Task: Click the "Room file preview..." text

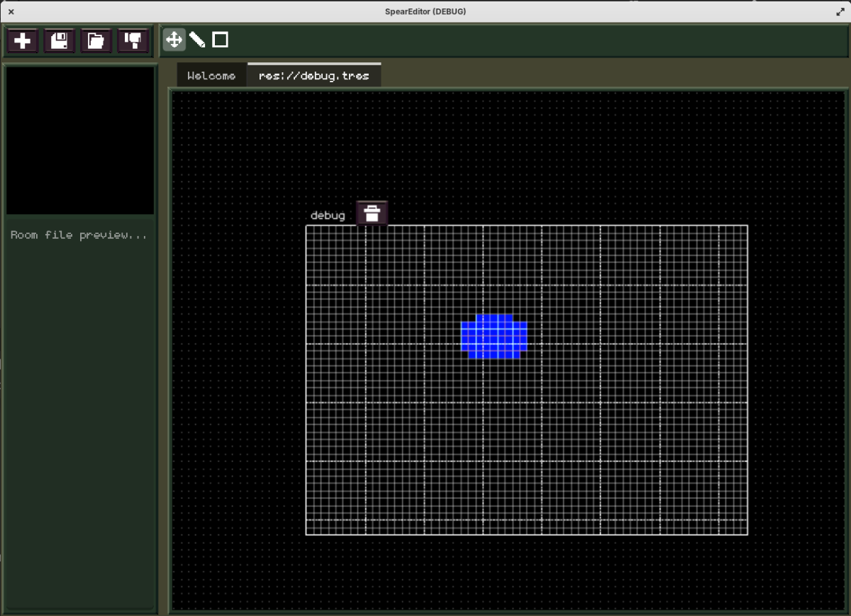Action: click(x=79, y=235)
